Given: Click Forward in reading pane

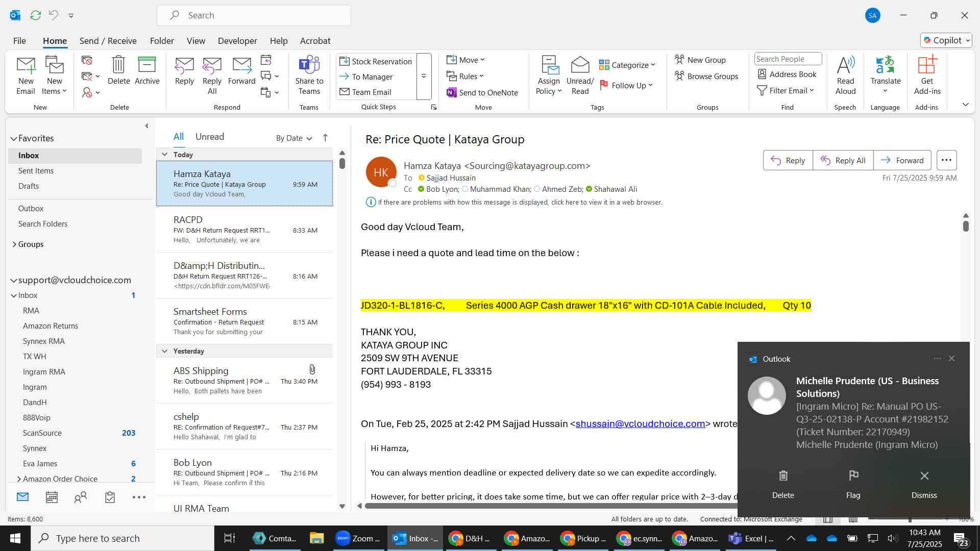Looking at the screenshot, I should [x=902, y=160].
